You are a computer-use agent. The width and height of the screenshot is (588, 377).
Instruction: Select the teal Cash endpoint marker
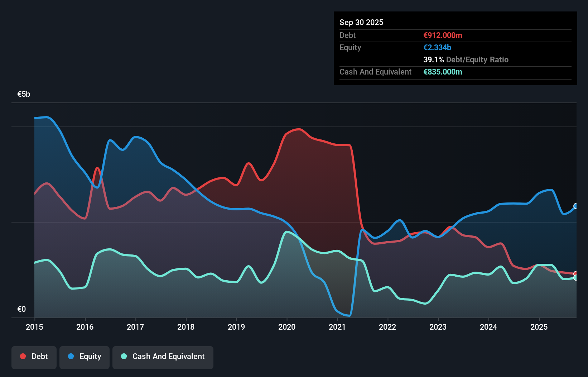(x=576, y=278)
